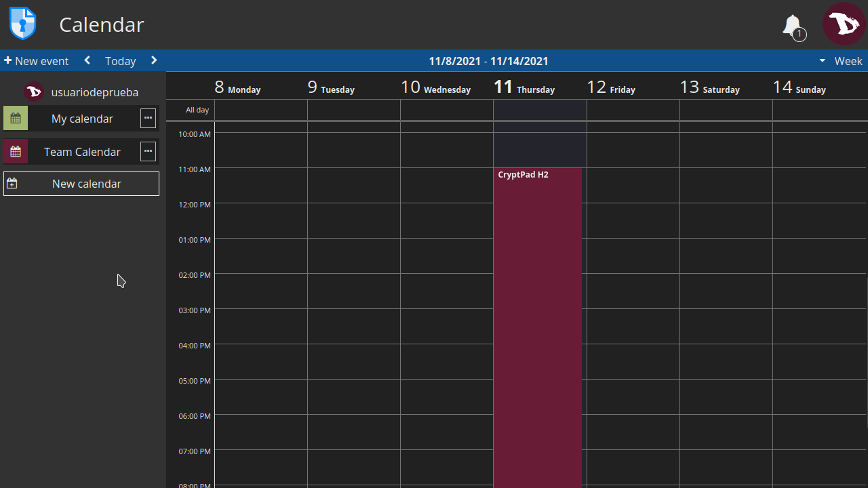Jump to Today
Viewport: 868px width, 488px height.
120,61
